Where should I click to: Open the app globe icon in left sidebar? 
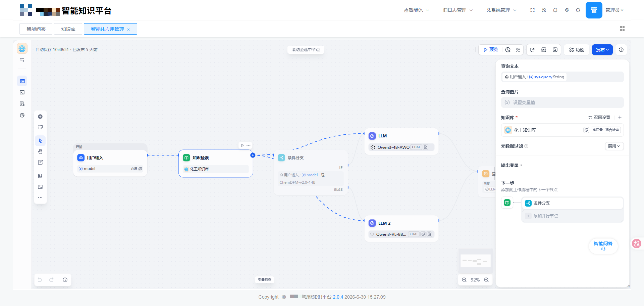tap(22, 49)
